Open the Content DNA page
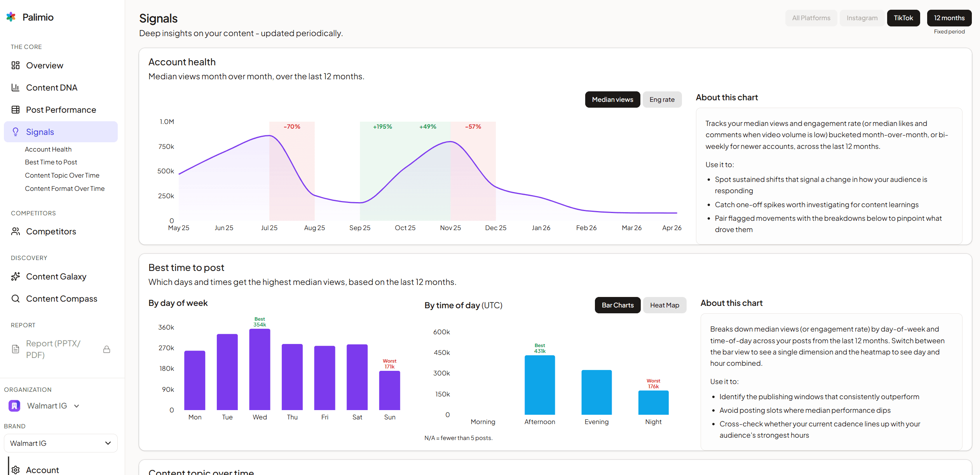The width and height of the screenshot is (980, 475). (x=61, y=87)
